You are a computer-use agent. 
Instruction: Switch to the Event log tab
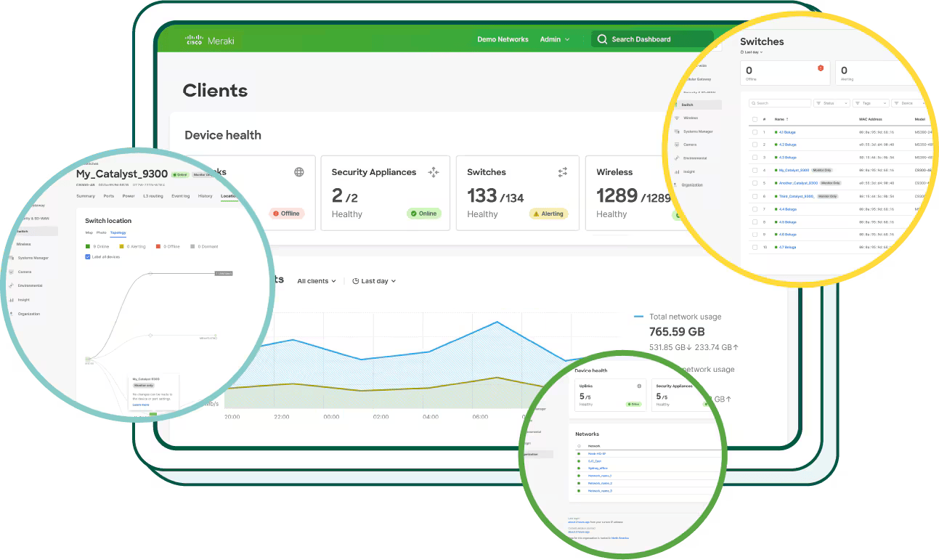(180, 196)
